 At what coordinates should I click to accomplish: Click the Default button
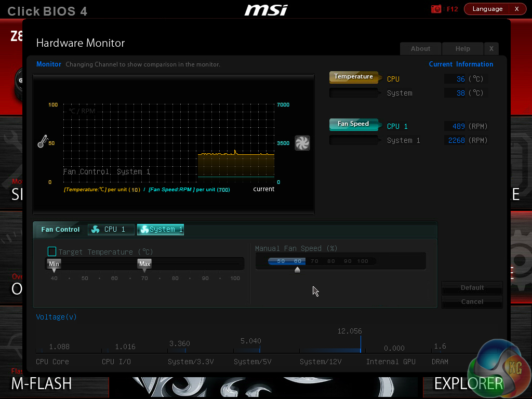472,288
